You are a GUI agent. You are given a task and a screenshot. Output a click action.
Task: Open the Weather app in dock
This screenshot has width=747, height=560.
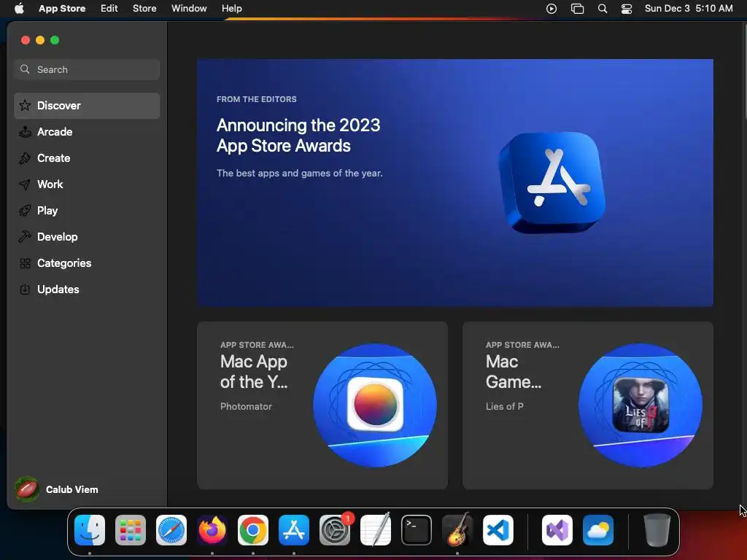tap(598, 529)
